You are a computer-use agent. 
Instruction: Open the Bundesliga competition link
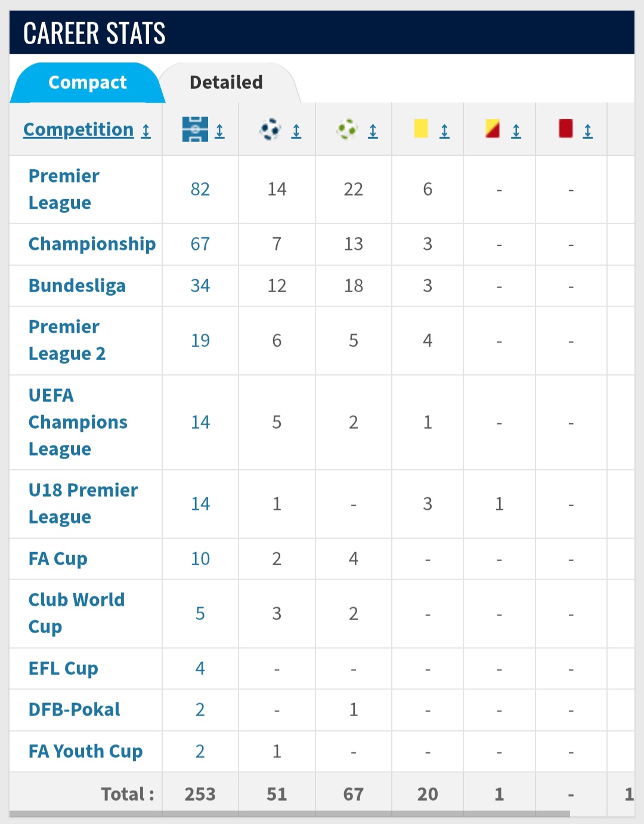pyautogui.click(x=77, y=286)
